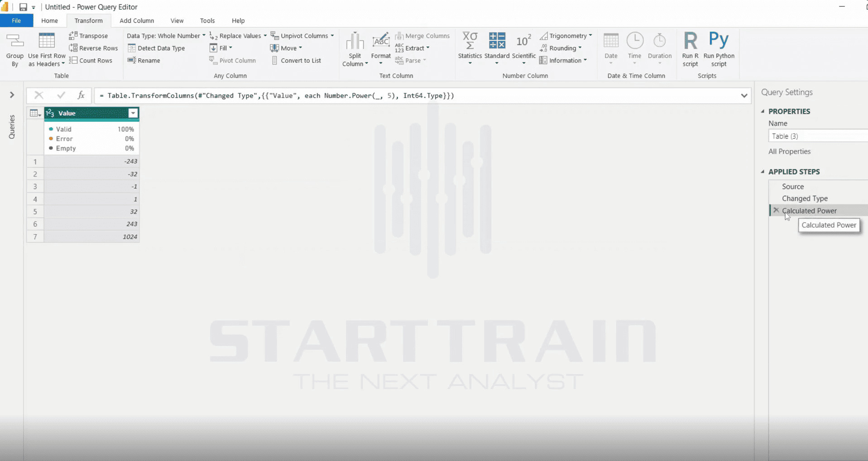
Task: Delete the Calculated Power step
Action: pos(776,210)
